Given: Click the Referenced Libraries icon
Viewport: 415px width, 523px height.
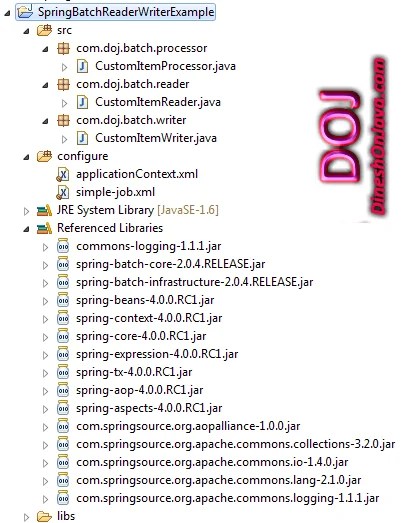Looking at the screenshot, I should click(44, 228).
